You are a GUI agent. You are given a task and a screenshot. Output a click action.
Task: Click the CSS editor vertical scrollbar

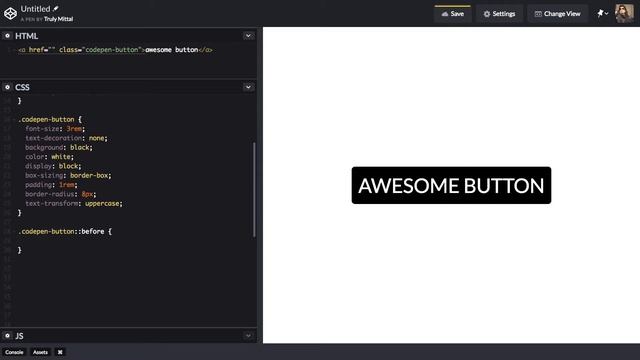point(254,190)
